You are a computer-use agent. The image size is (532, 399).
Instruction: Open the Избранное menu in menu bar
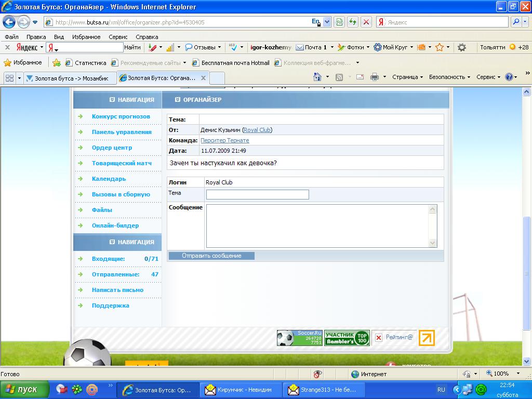86,37
